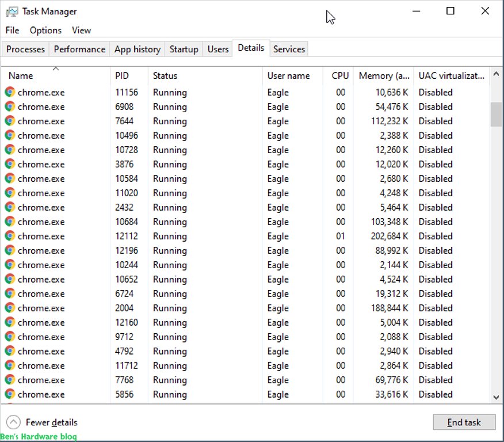
Task: Click Chrome icon for PID 5856
Action: (10, 394)
